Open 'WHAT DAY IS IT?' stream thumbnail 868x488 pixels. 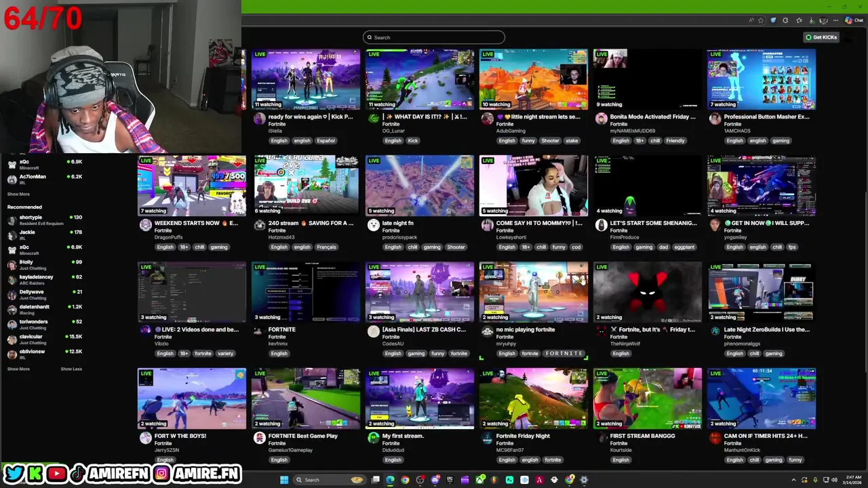[x=420, y=79]
